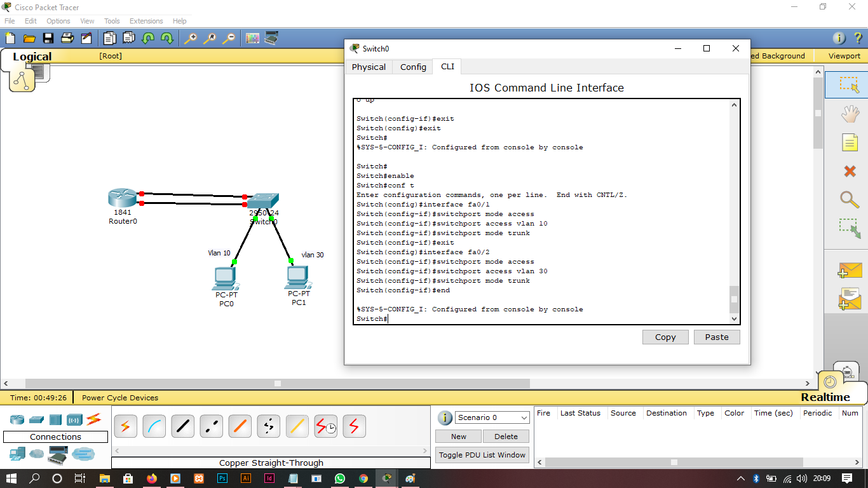The height and width of the screenshot is (488, 868).
Task: Zoom in on the workspace
Action: coord(190,38)
